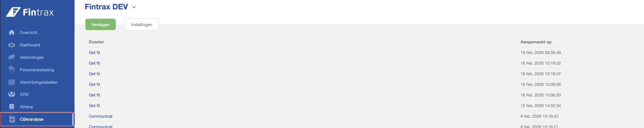Screen dimensions: 644x128
Task: Open the Get fit dossier from 19 feb. 2026
Action: [95, 52]
